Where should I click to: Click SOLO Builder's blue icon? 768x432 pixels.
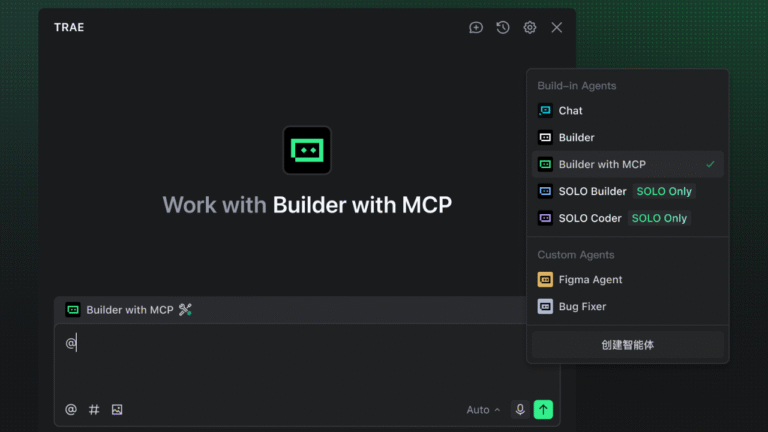[x=545, y=192]
